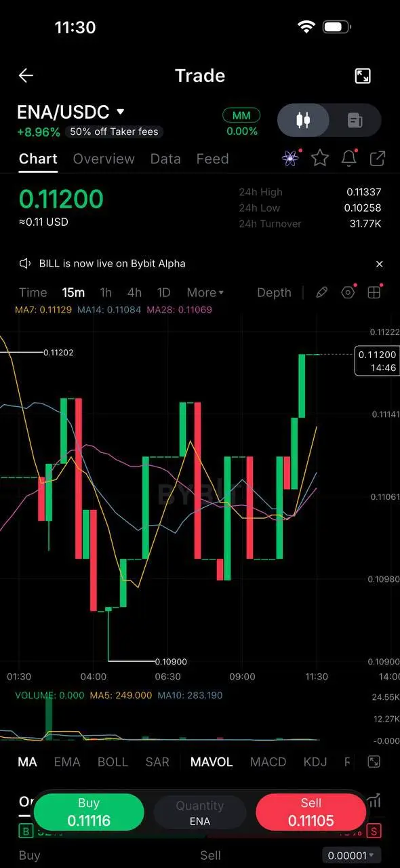This screenshot has width=400, height=868.
Task: Select the Chart tab
Action: (38, 159)
